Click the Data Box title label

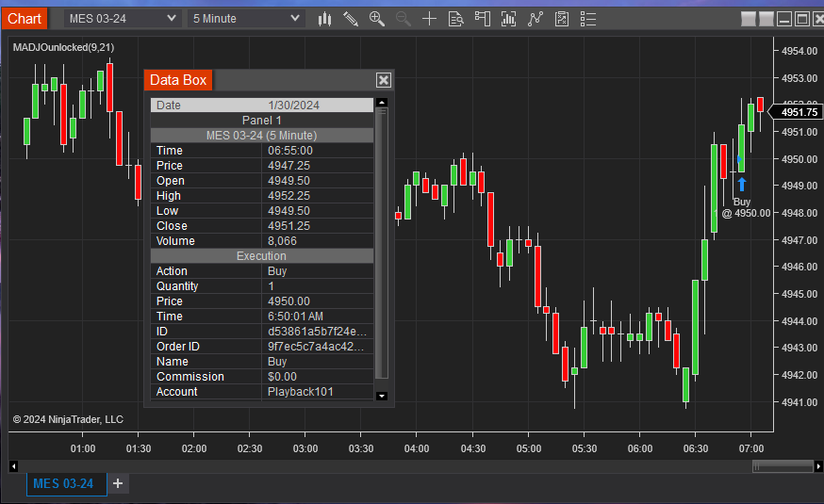(x=178, y=80)
